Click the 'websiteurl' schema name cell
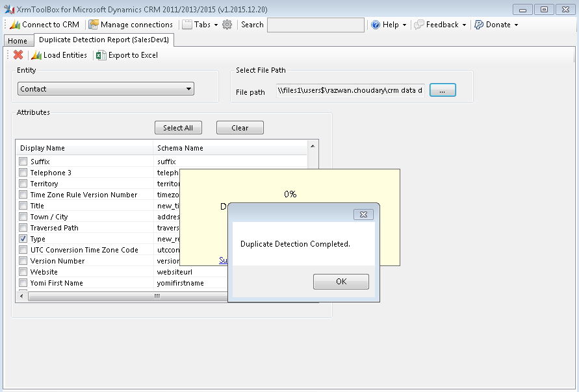The height and width of the screenshot is (392, 579). click(x=175, y=272)
